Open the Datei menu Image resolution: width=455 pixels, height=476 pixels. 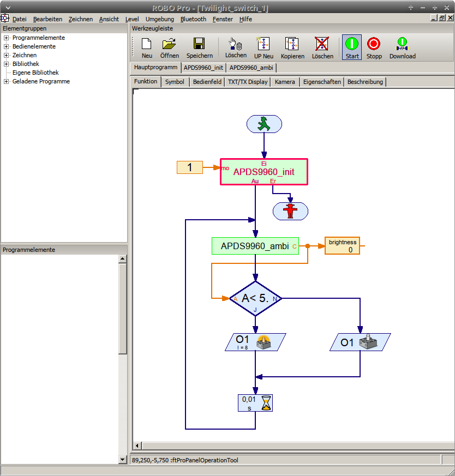coord(20,19)
